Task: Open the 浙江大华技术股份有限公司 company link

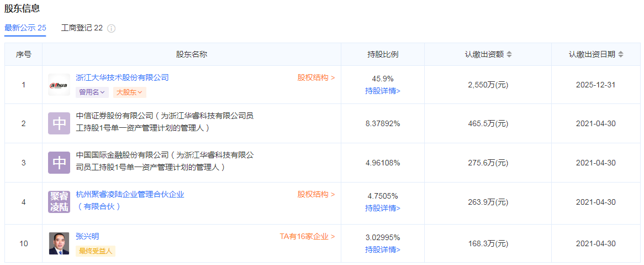Action: pyautogui.click(x=123, y=77)
